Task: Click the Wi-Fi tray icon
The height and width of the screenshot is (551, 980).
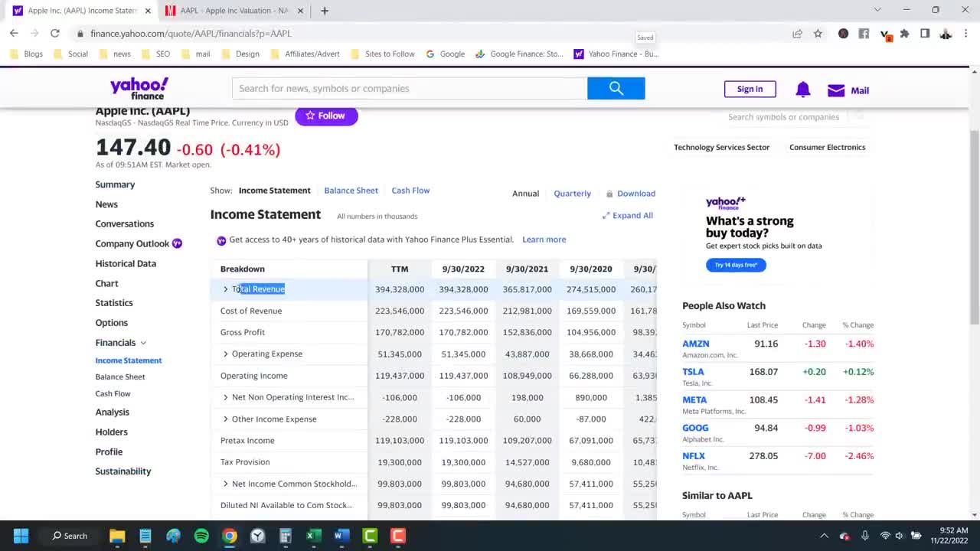Action: point(885,536)
